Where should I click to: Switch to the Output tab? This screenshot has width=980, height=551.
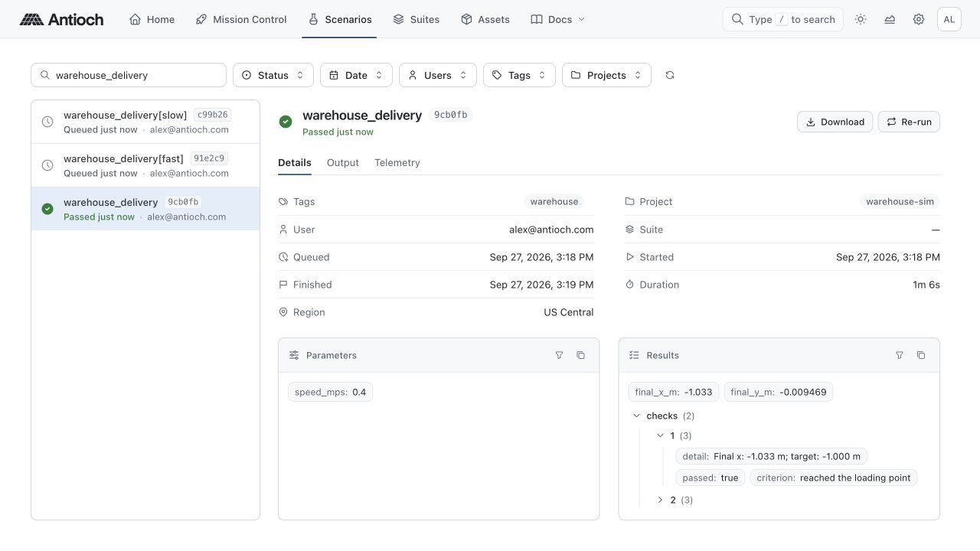coord(343,162)
